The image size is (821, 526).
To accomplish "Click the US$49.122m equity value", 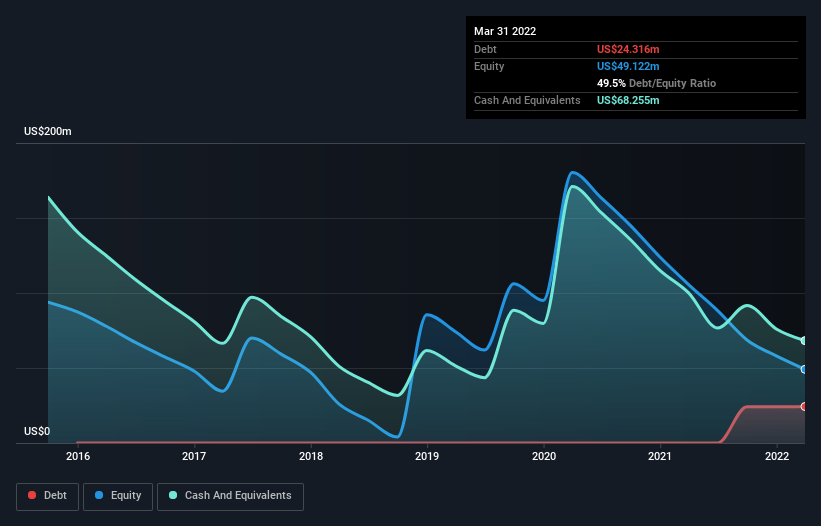I will [x=628, y=66].
